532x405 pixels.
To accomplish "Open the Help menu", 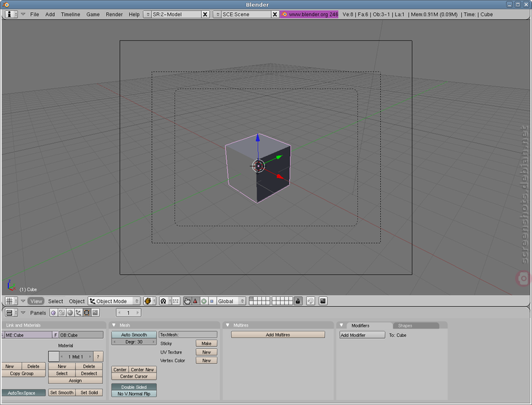I will pyautogui.click(x=134, y=14).
